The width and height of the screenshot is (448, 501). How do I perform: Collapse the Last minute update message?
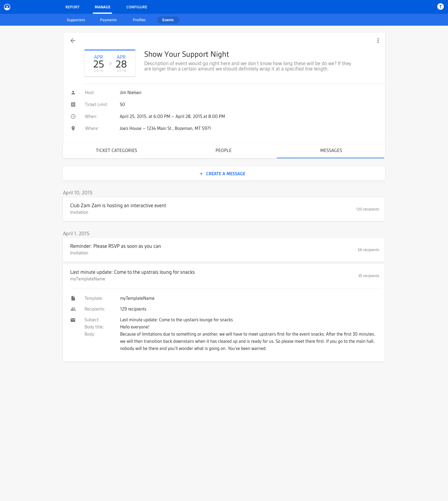pyautogui.click(x=224, y=275)
